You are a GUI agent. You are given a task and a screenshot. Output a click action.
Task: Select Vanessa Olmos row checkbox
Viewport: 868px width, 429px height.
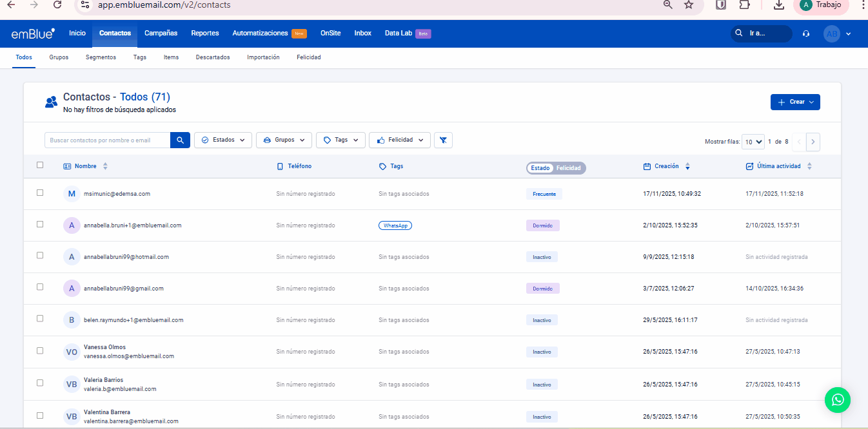point(40,350)
